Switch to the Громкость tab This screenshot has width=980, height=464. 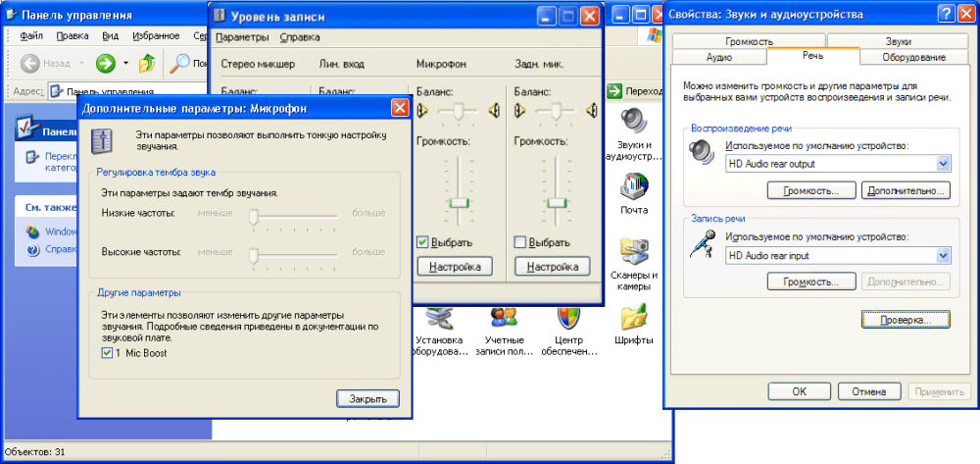click(750, 41)
